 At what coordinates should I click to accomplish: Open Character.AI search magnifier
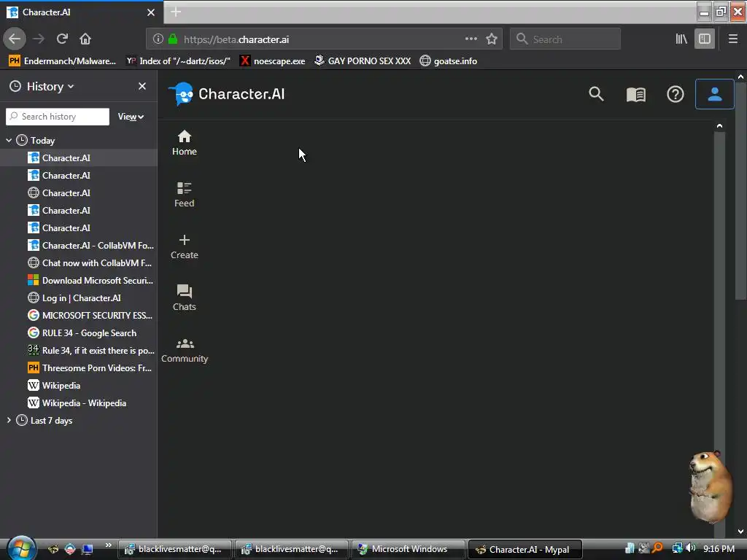point(596,94)
